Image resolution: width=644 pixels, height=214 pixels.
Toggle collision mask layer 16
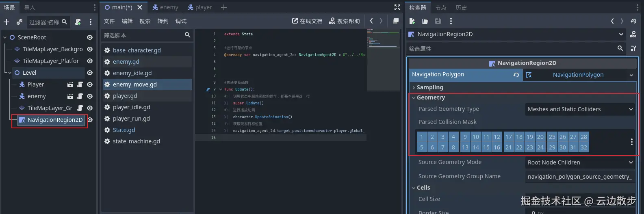tap(497, 147)
